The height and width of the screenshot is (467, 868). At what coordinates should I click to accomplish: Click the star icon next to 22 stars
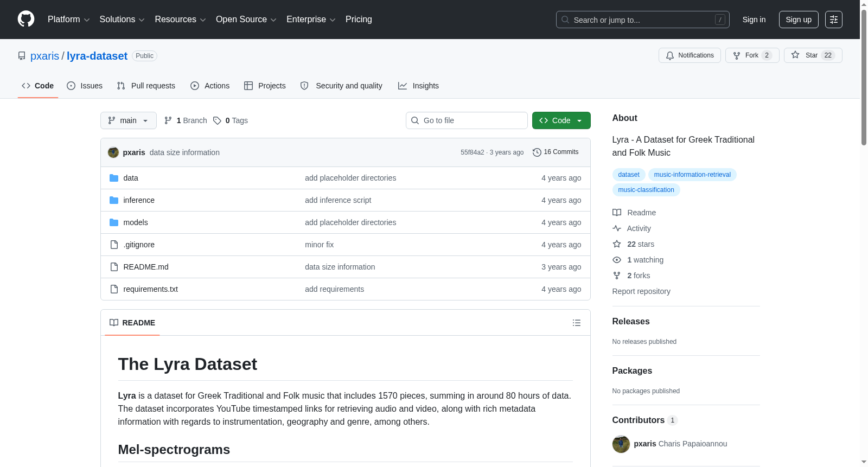617,244
